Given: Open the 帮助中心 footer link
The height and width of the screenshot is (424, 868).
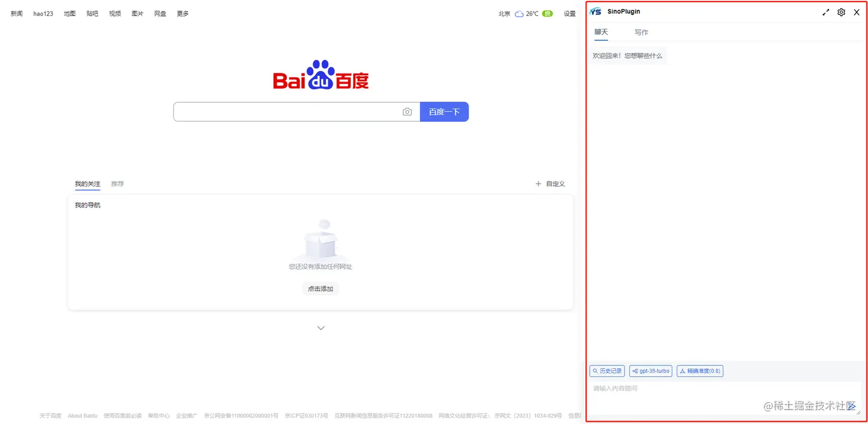Looking at the screenshot, I should point(158,415).
